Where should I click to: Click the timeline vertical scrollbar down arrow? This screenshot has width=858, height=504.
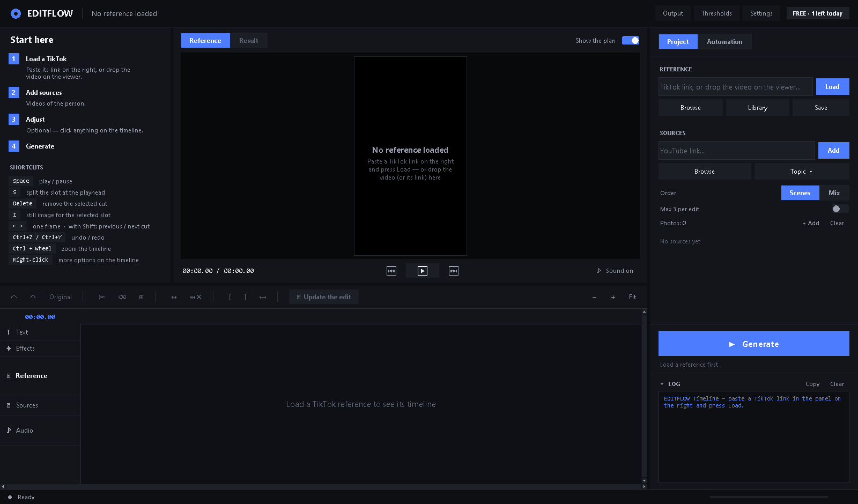[x=644, y=480]
